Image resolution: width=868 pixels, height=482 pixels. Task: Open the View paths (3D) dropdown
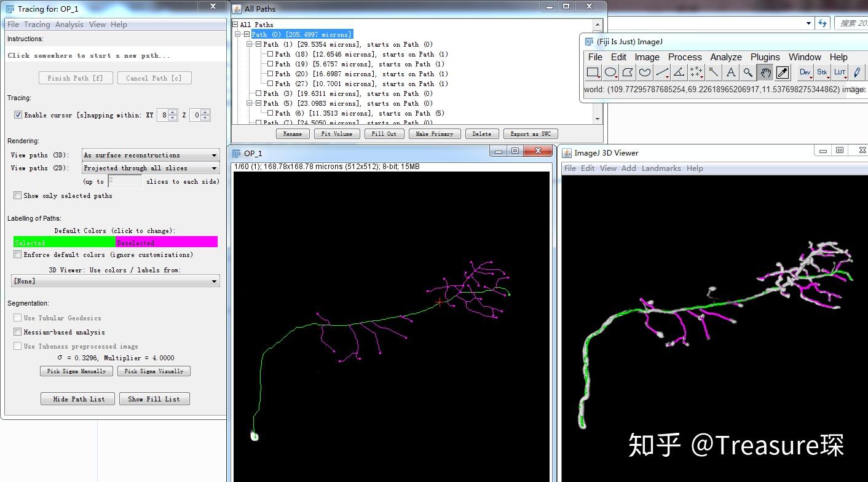(151, 154)
